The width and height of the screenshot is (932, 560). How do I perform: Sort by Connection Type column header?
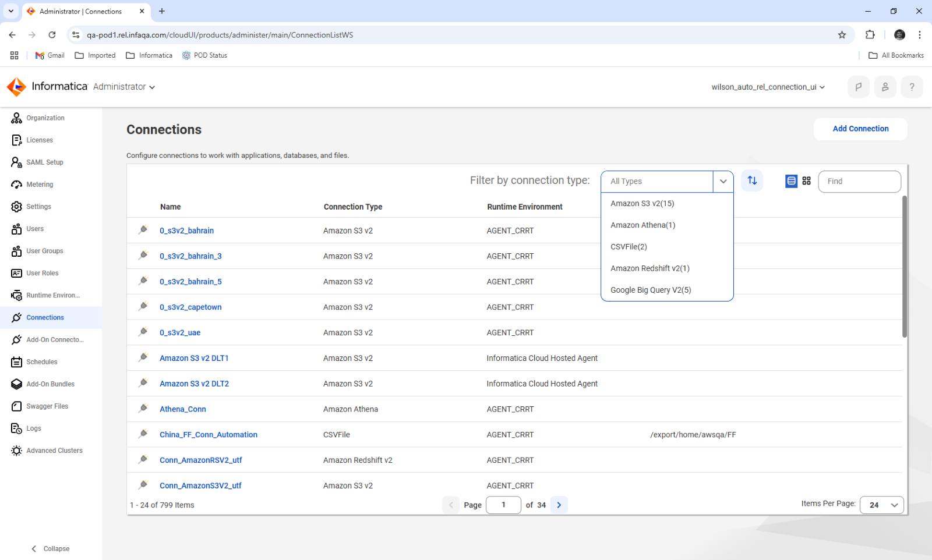click(353, 207)
